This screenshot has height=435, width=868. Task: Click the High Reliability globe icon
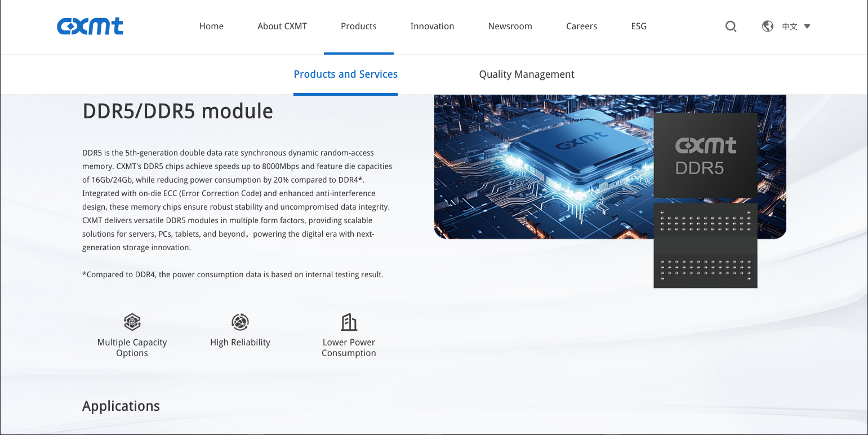[240, 322]
